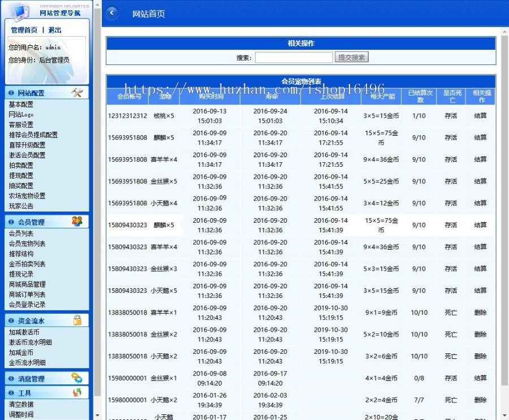Click the people icon beside 会员管理
509x420 pixels.
(x=77, y=222)
